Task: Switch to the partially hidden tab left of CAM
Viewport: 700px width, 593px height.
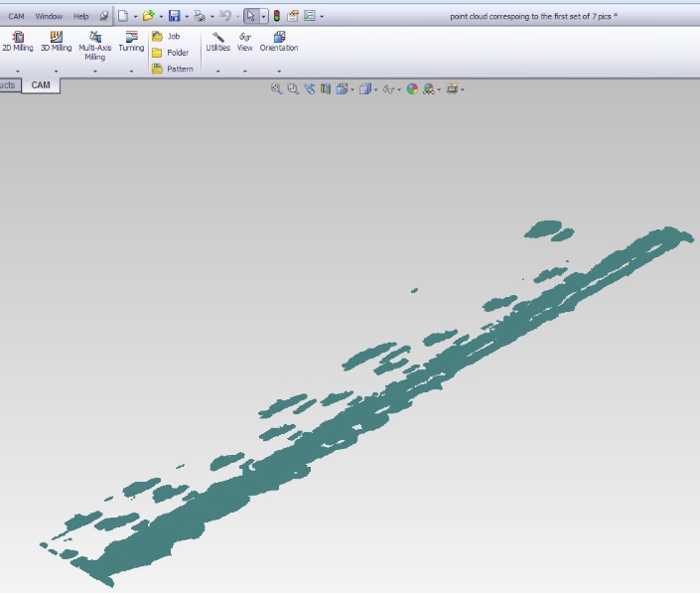Action: (8, 85)
